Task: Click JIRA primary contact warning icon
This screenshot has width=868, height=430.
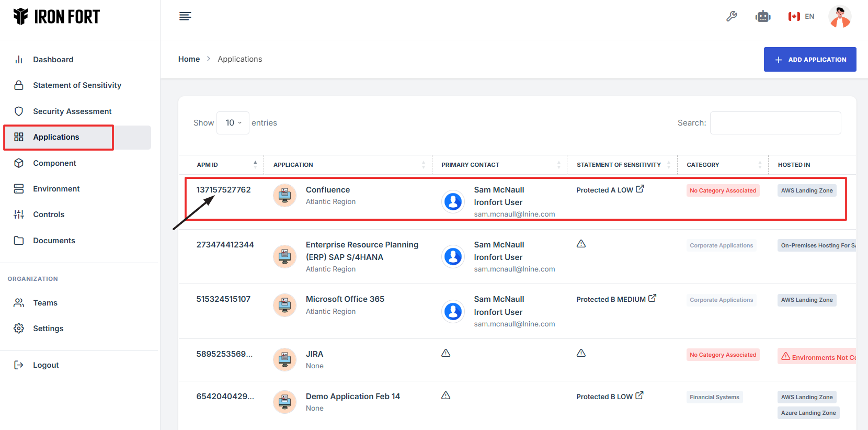Action: point(446,353)
